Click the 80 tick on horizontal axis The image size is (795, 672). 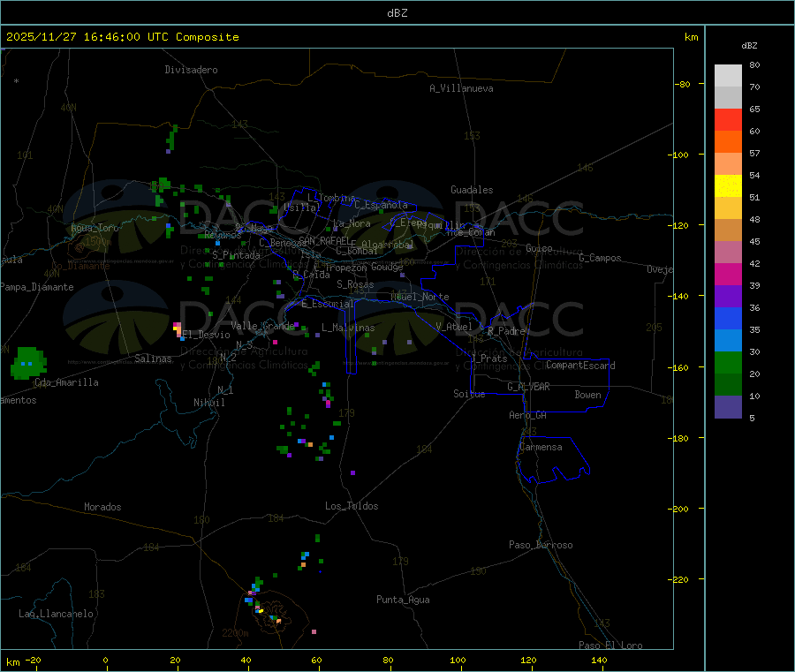click(388, 660)
